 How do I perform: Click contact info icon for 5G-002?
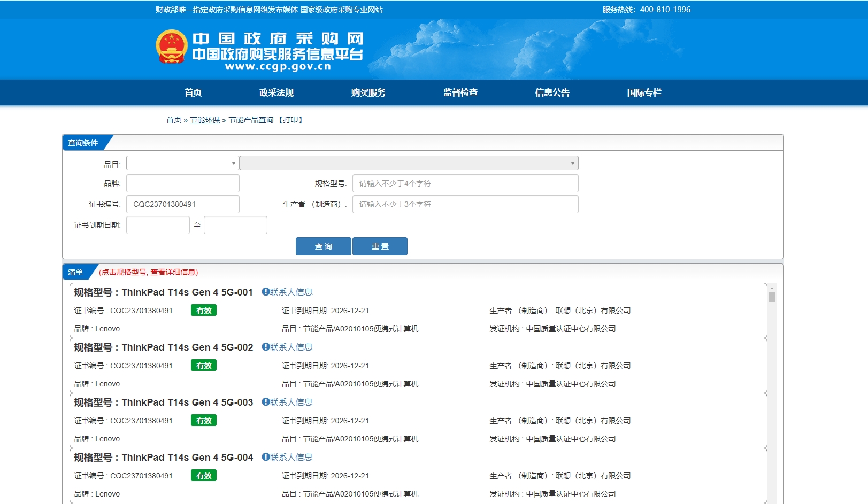click(x=265, y=347)
